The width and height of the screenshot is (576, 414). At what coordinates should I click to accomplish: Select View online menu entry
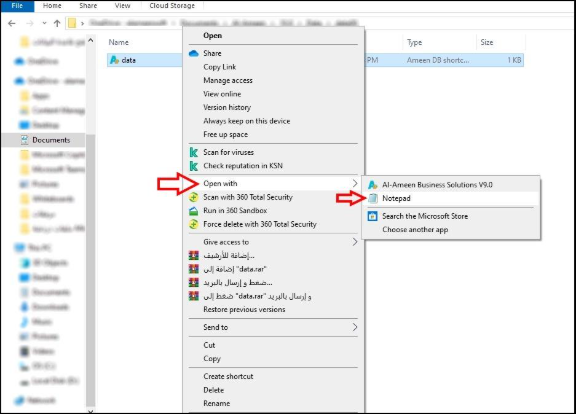(x=222, y=94)
